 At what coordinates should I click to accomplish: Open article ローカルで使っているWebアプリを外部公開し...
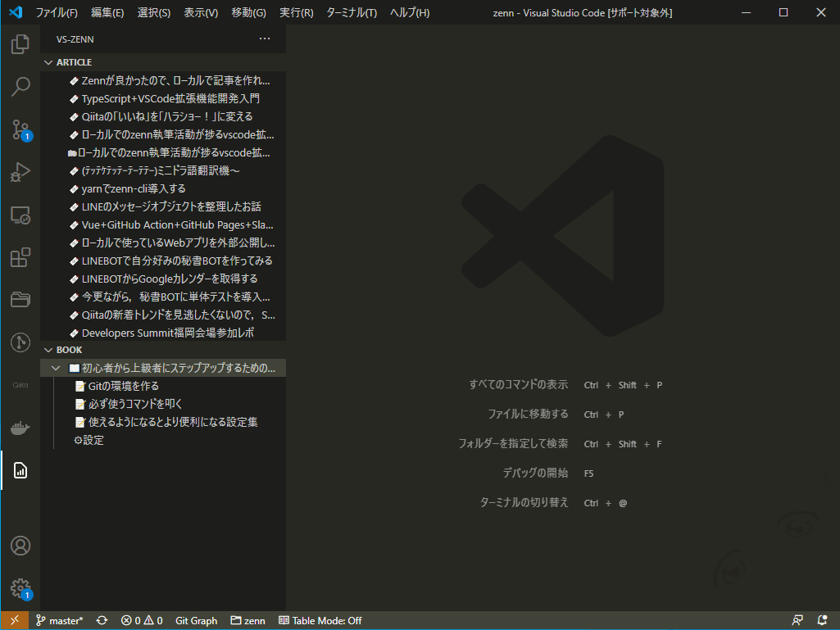coord(163,242)
